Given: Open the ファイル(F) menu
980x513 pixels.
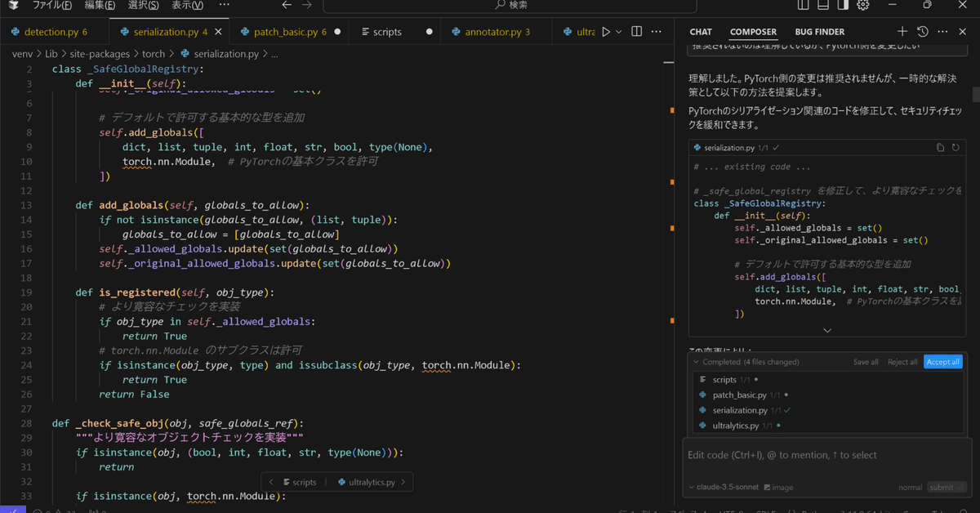Looking at the screenshot, I should pos(51,5).
